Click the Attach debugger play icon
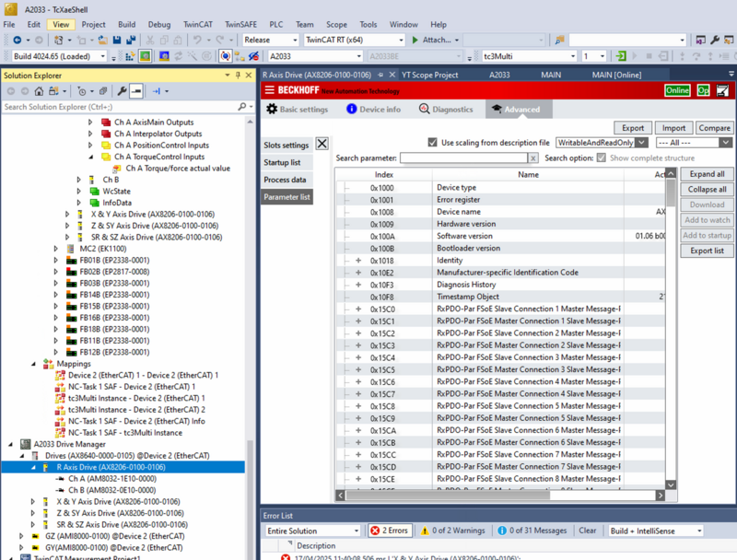Viewport: 737px width, 560px height. coord(415,41)
